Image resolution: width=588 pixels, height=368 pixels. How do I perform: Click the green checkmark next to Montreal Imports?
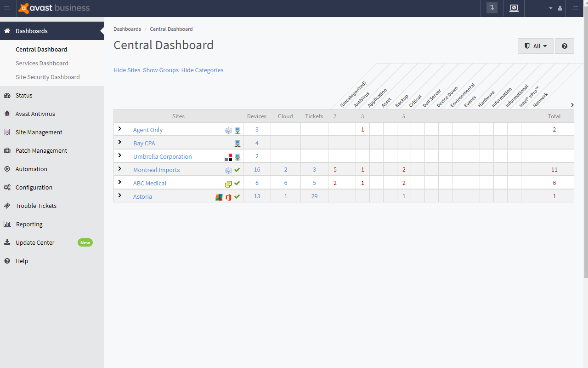pyautogui.click(x=237, y=170)
